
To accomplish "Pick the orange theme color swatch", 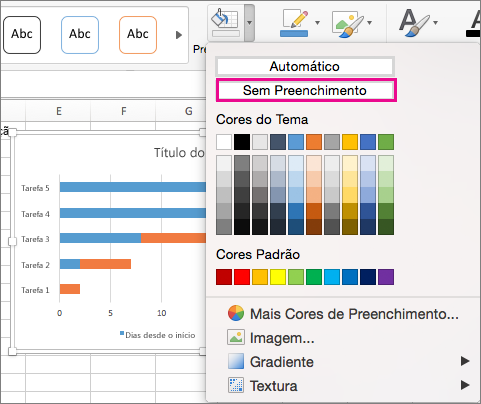I will point(314,142).
